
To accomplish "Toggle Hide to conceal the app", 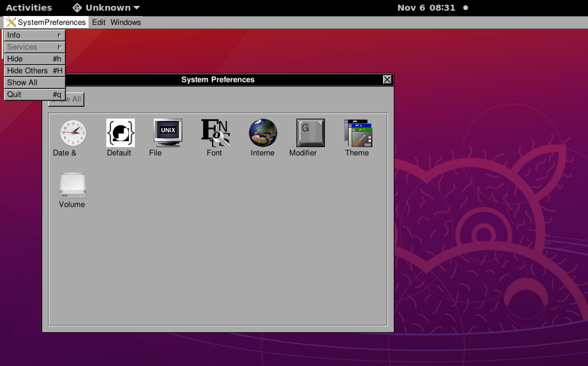I will pyautogui.click(x=34, y=59).
